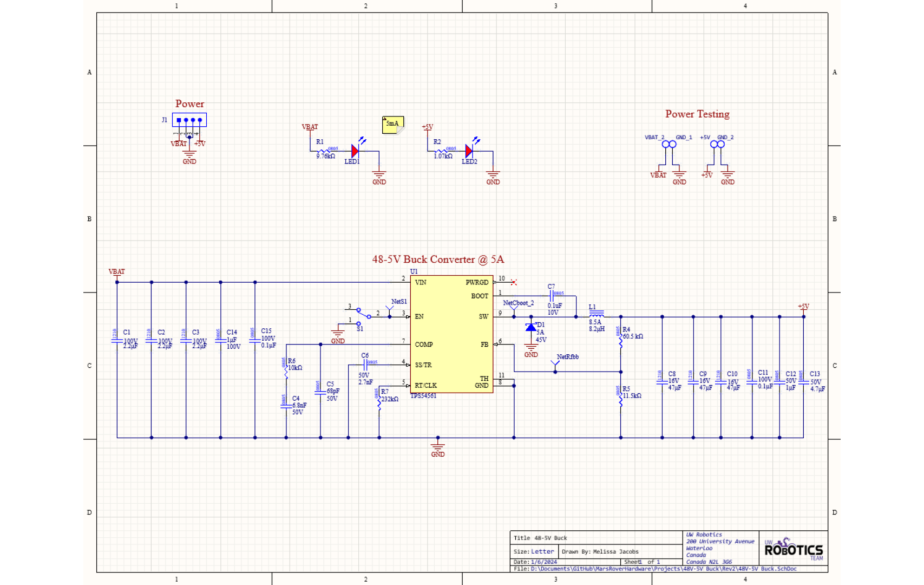This screenshot has height=585, width=924.
Task: Select the J1 power connector symbol
Action: (189, 120)
